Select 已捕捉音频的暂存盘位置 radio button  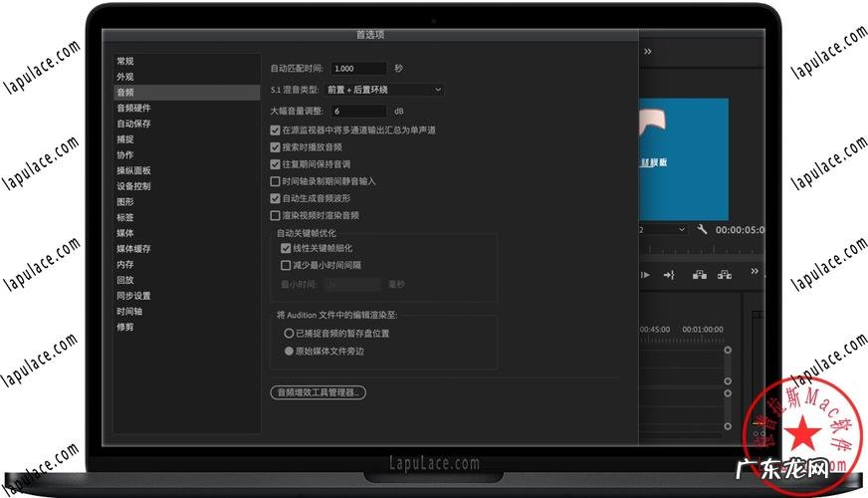(289, 334)
